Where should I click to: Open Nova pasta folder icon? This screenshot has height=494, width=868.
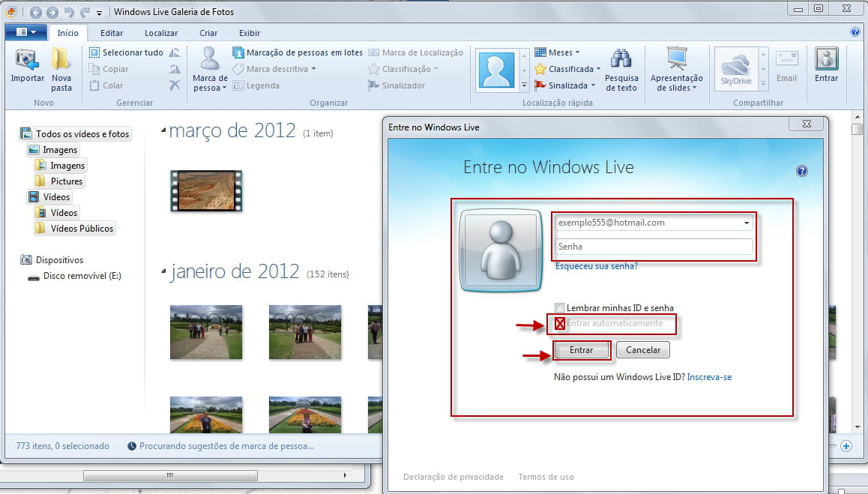click(x=61, y=59)
